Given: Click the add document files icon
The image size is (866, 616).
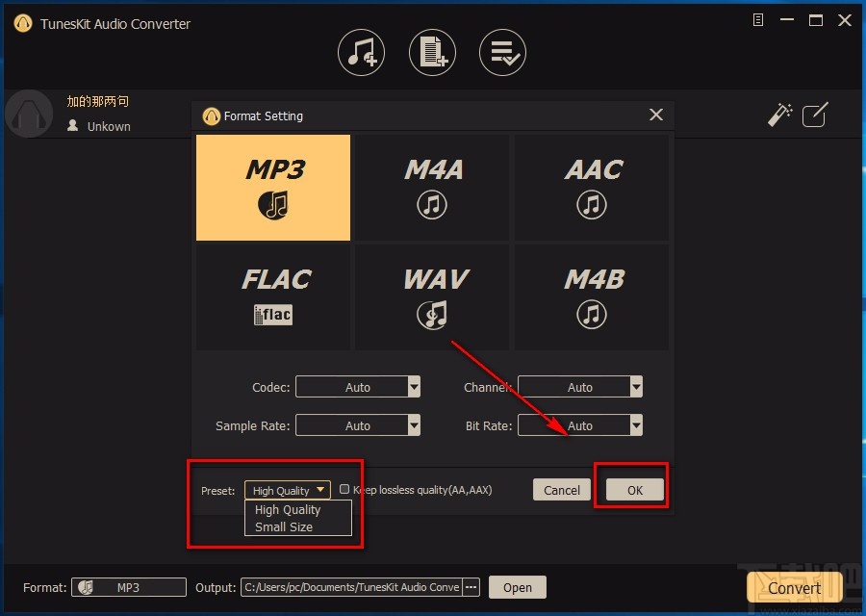Looking at the screenshot, I should (432, 53).
